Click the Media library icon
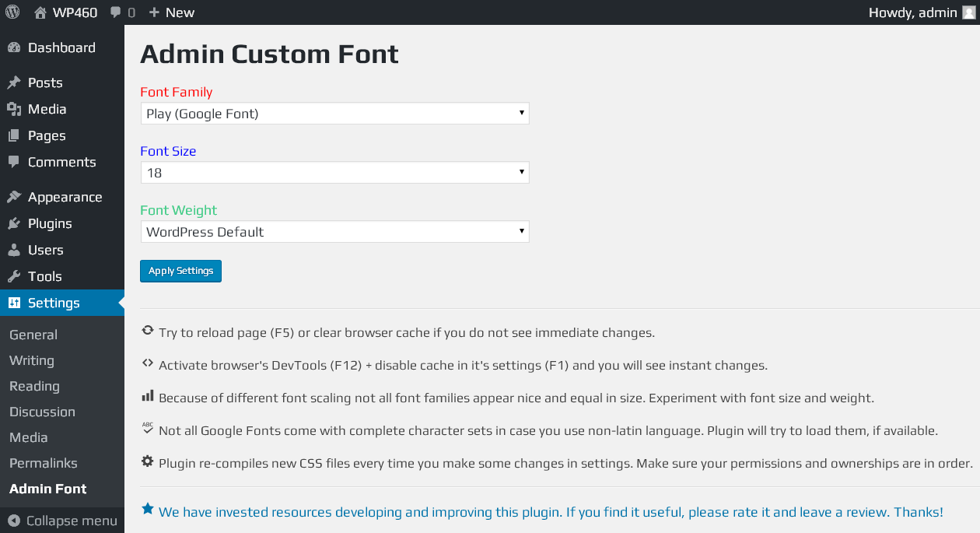Viewport: 980px width, 533px height. pyautogui.click(x=14, y=109)
